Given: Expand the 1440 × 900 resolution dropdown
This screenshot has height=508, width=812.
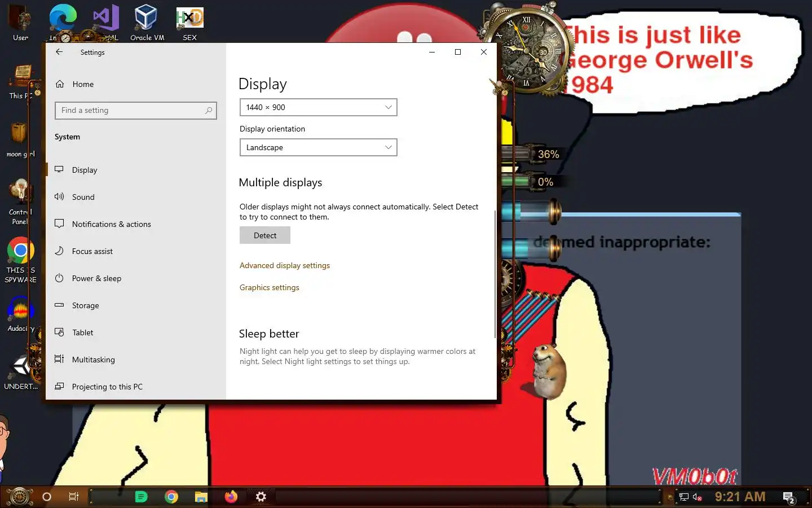Looking at the screenshot, I should tap(318, 107).
